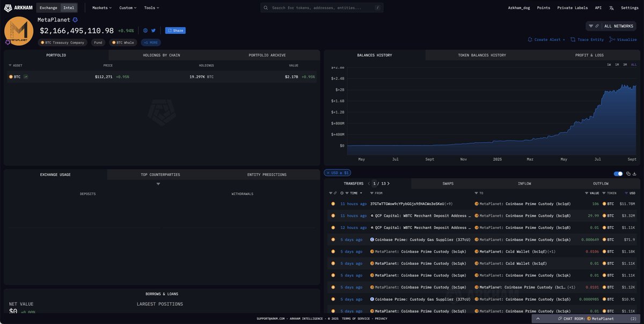The height and width of the screenshot is (324, 644).
Task: Open the Tools dropdown menu
Action: coord(151,8)
